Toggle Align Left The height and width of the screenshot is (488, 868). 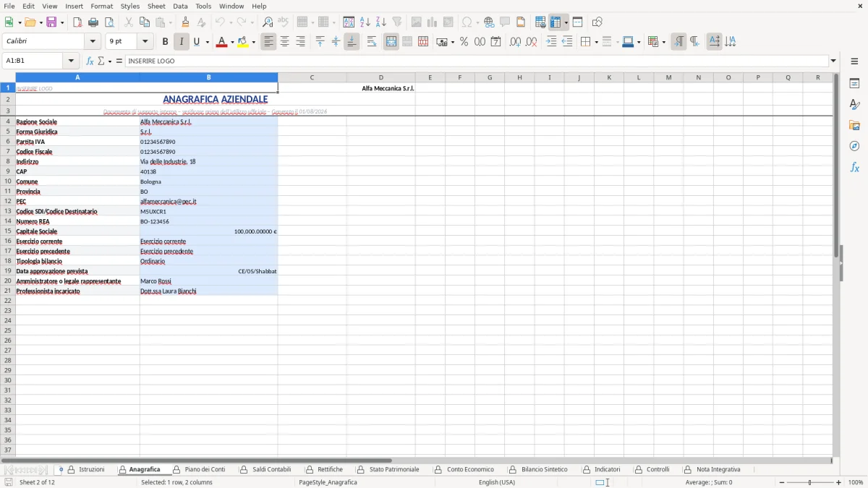coord(268,42)
